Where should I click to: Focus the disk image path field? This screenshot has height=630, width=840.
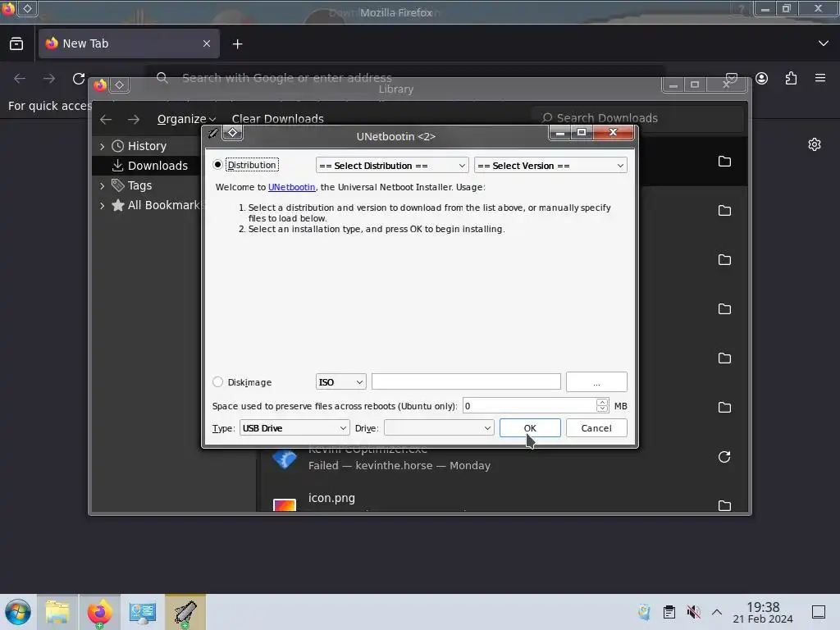(466, 382)
